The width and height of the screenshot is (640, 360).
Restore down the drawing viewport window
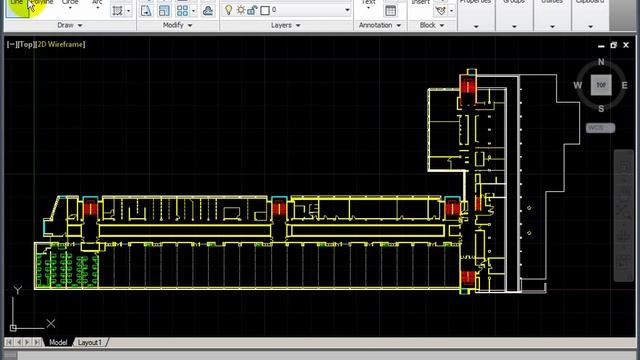[x=613, y=45]
